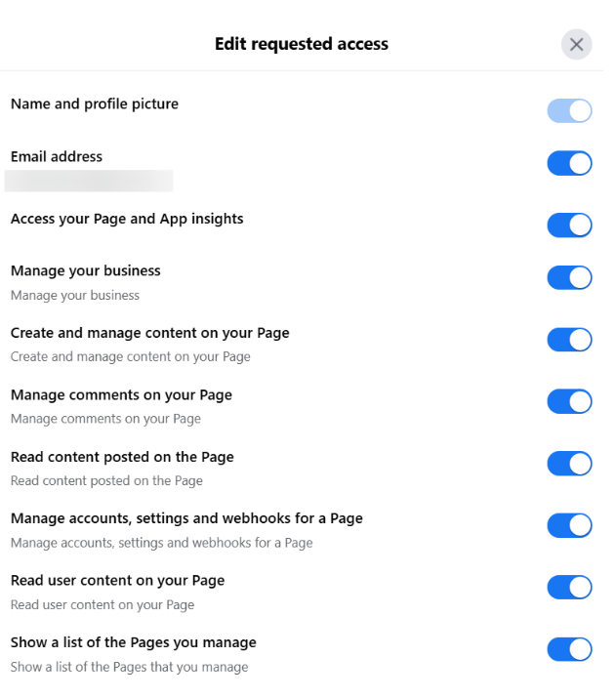The width and height of the screenshot is (616, 698).
Task: Click the blurred email address value
Action: pos(89,181)
